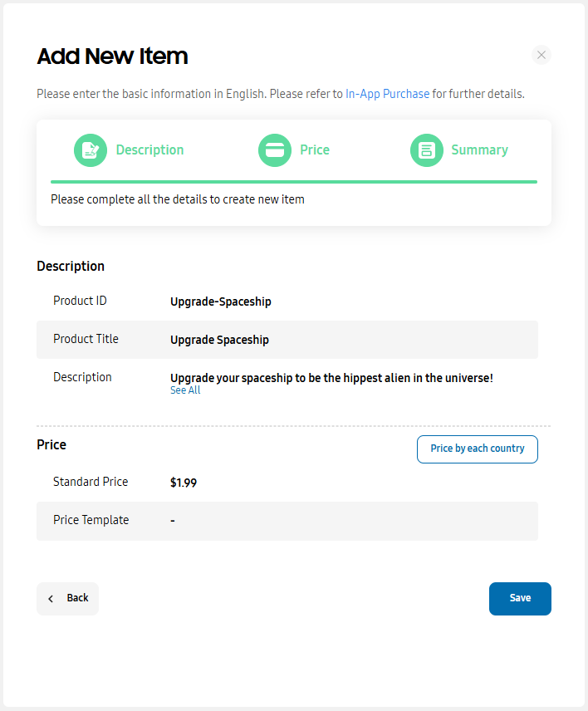Open the In-App Purchase help link
588x711 pixels.
pyautogui.click(x=387, y=94)
